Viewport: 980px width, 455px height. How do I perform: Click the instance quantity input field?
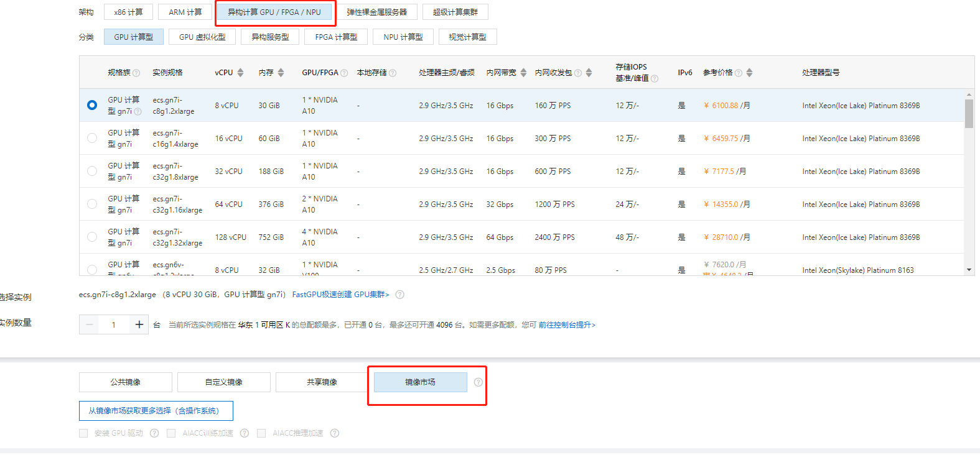(114, 324)
